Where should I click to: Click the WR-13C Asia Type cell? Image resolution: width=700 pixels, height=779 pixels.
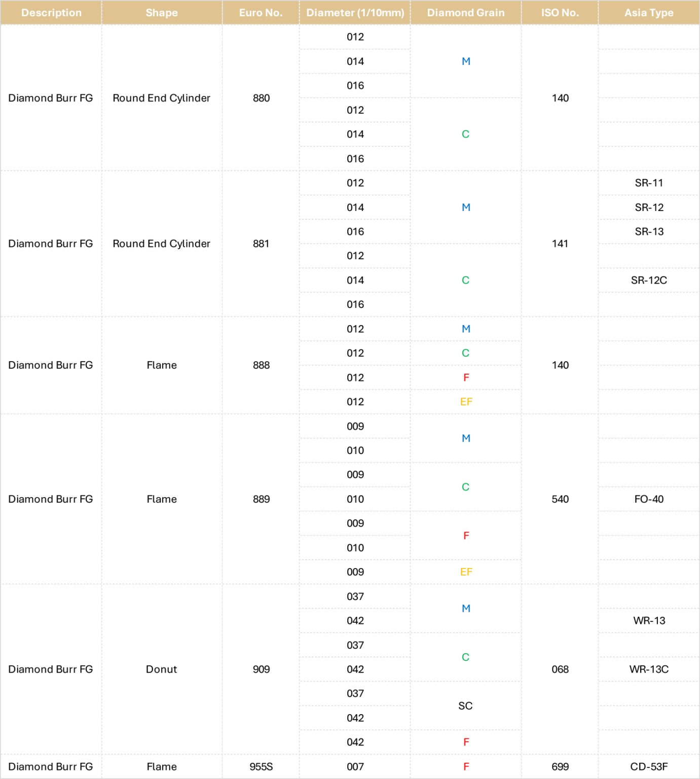point(649,669)
